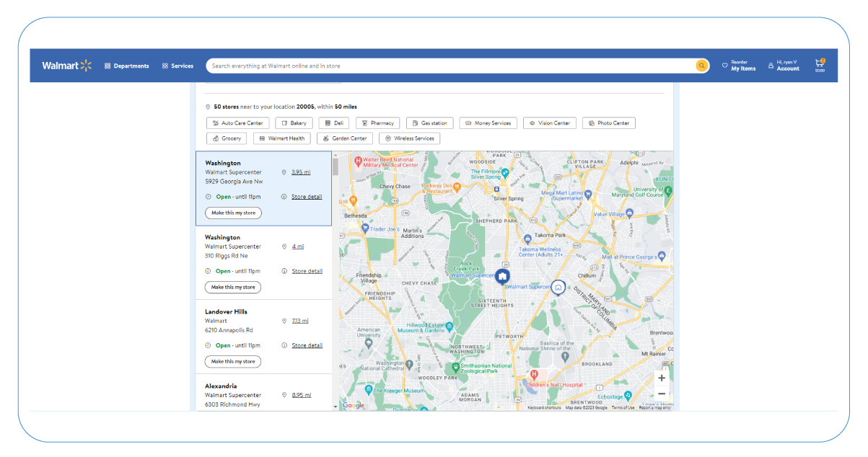
Task: Click Children's Nat'l Hospital marker
Action: click(x=534, y=375)
